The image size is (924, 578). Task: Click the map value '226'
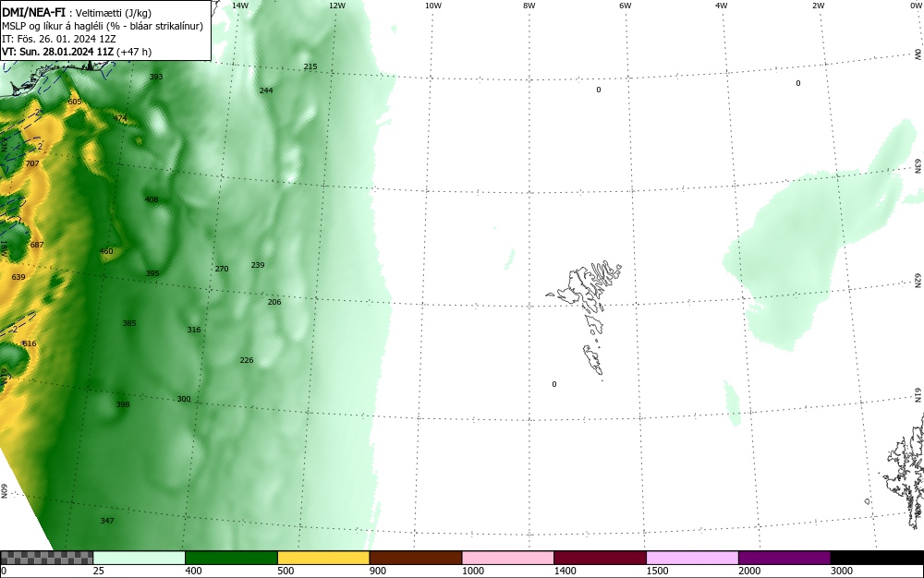pos(247,360)
